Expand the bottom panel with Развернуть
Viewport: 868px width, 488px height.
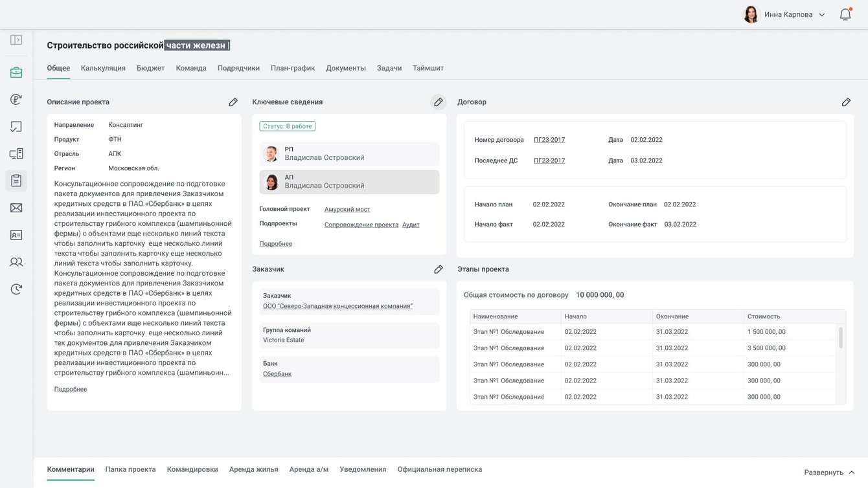(829, 472)
